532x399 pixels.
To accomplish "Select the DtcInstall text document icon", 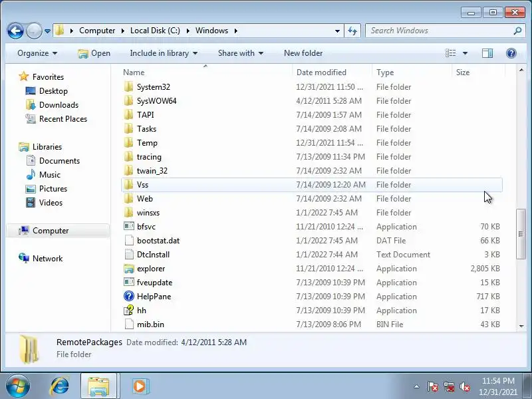I will [x=129, y=254].
